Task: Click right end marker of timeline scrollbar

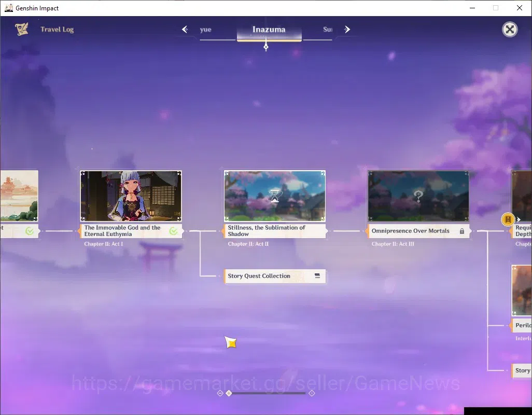Action: (x=312, y=393)
